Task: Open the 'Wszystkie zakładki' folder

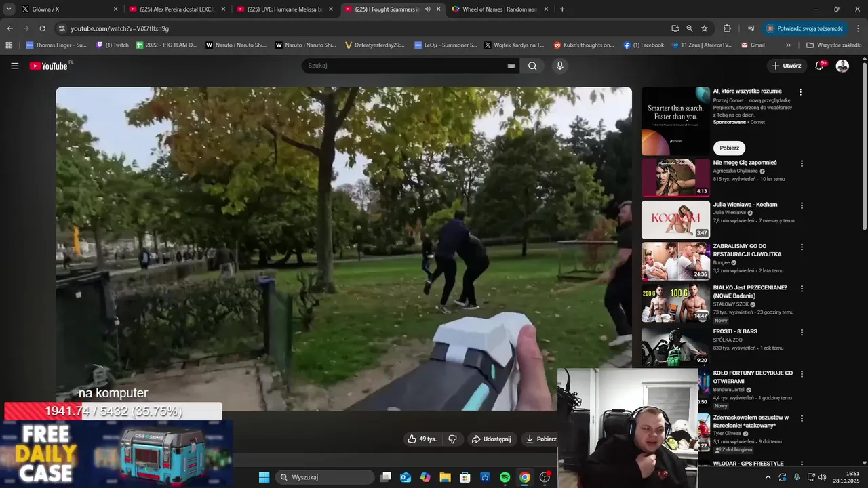Action: [x=833, y=45]
